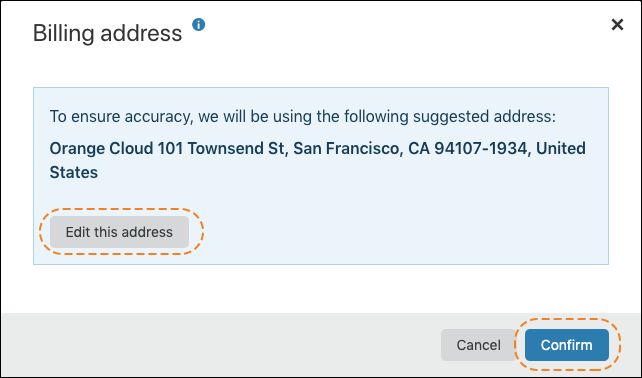This screenshot has height=378, width=642.
Task: Click the CA state abbreviation
Action: tap(419, 148)
